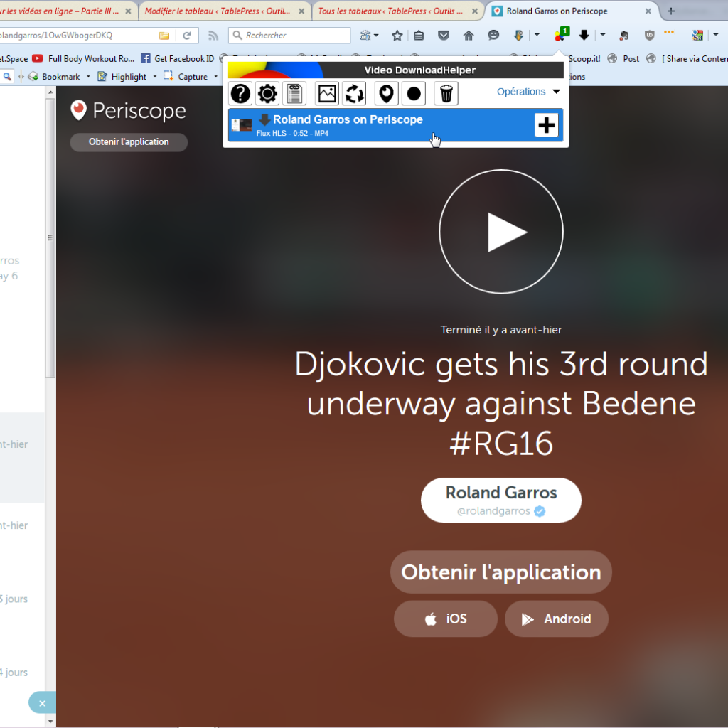Screen dimensions: 728x728
Task: Expand the Capture dropdown arrow
Action: pyautogui.click(x=215, y=77)
